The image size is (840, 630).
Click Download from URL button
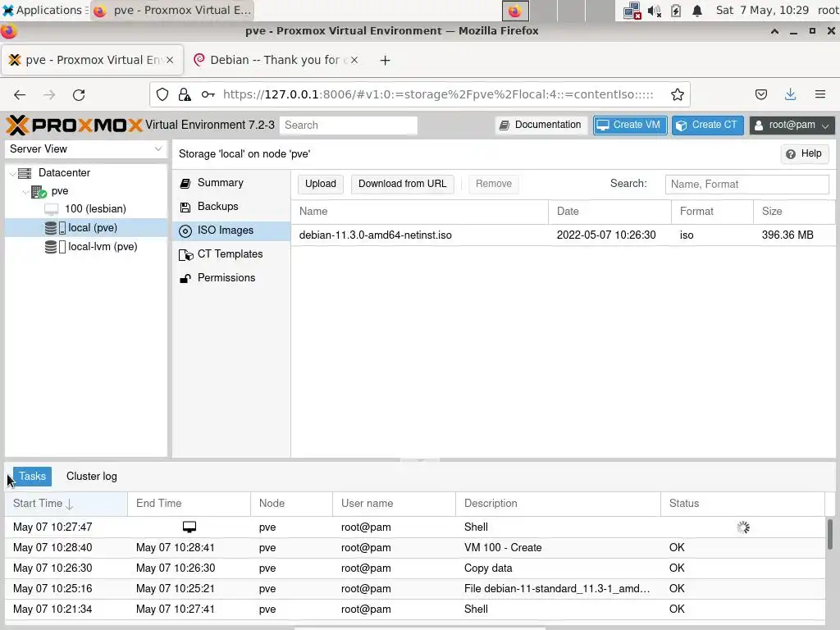pos(402,184)
